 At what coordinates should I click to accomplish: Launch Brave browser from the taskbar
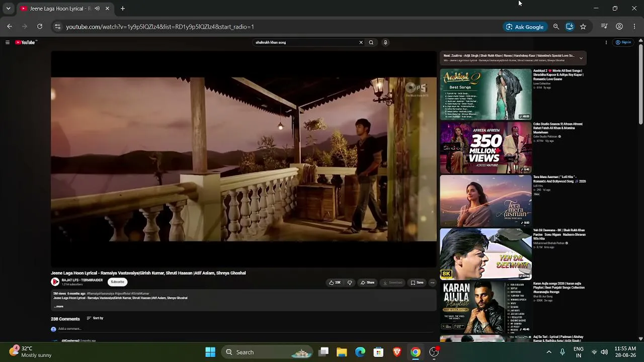397,352
